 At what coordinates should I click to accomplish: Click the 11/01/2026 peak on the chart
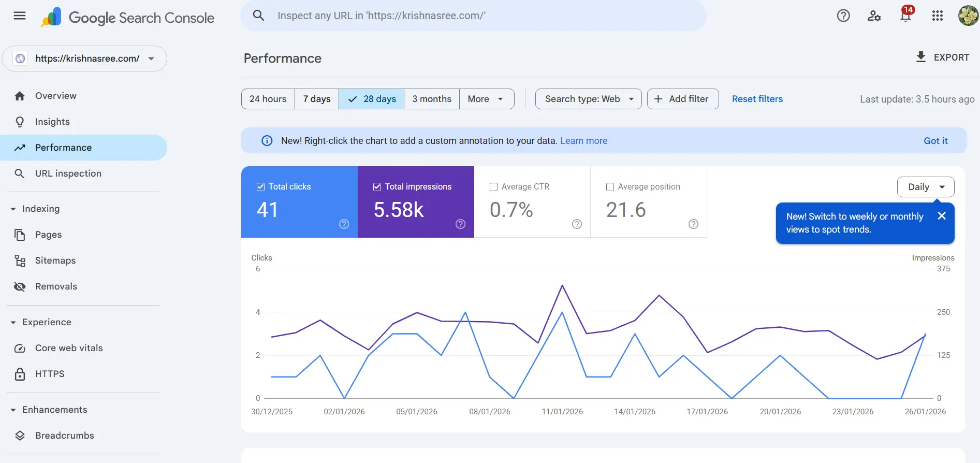pyautogui.click(x=562, y=286)
